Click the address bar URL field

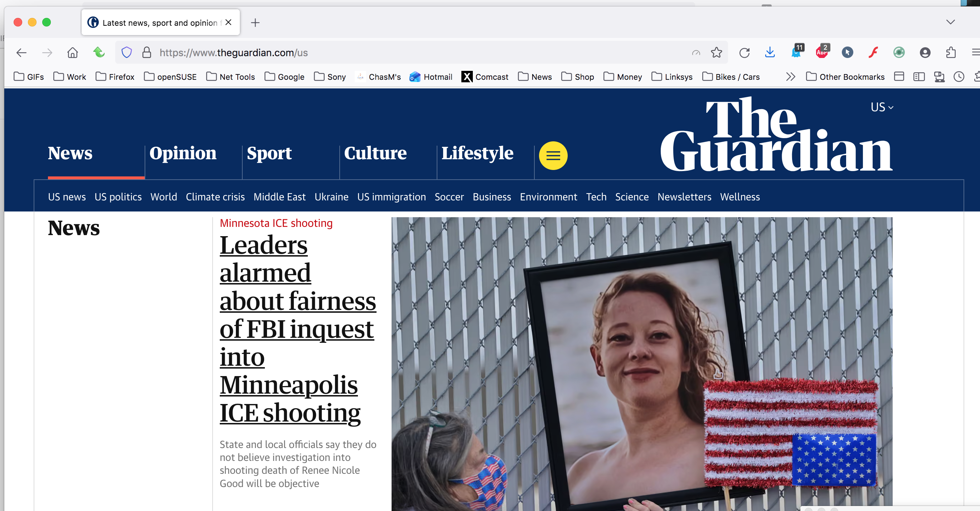(x=422, y=53)
